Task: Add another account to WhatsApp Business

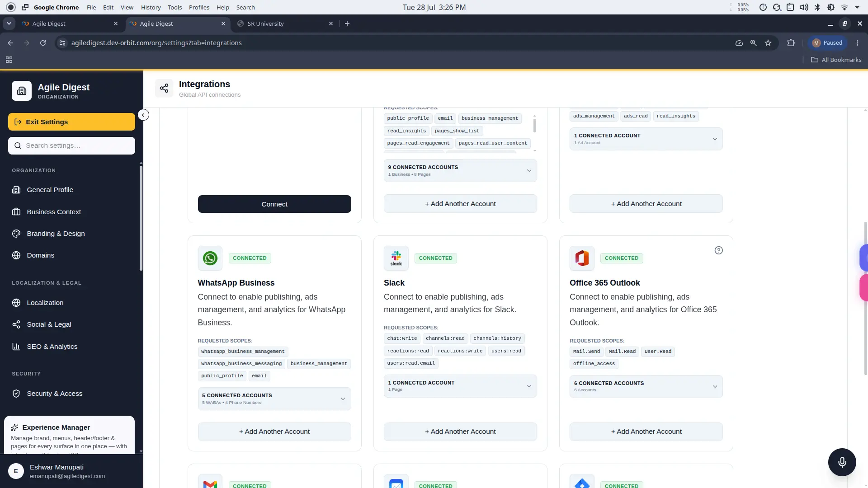Action: [x=274, y=432]
